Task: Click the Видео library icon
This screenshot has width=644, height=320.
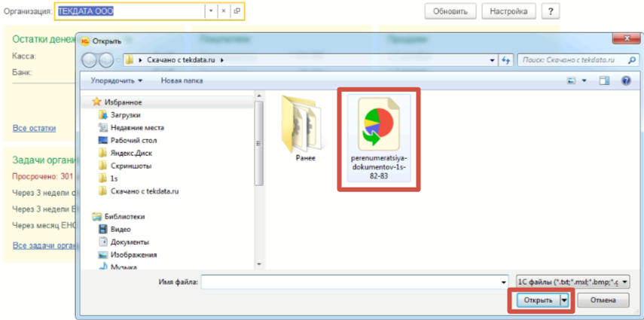Action: pyautogui.click(x=102, y=229)
